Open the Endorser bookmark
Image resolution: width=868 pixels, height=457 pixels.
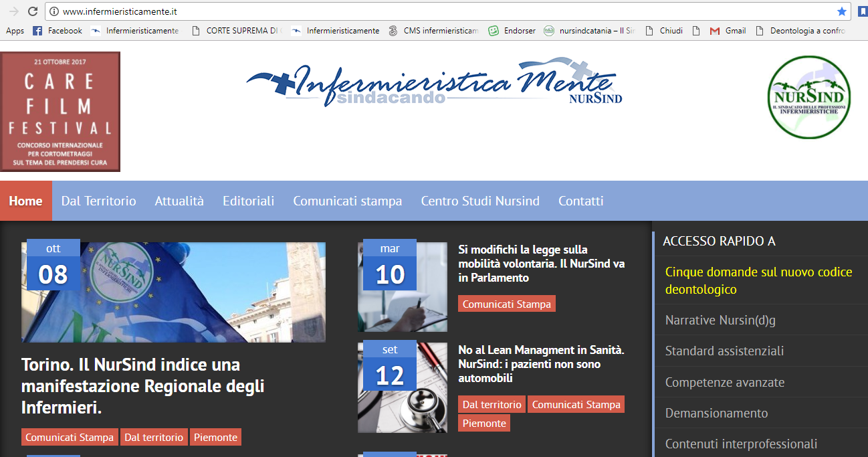pyautogui.click(x=512, y=31)
